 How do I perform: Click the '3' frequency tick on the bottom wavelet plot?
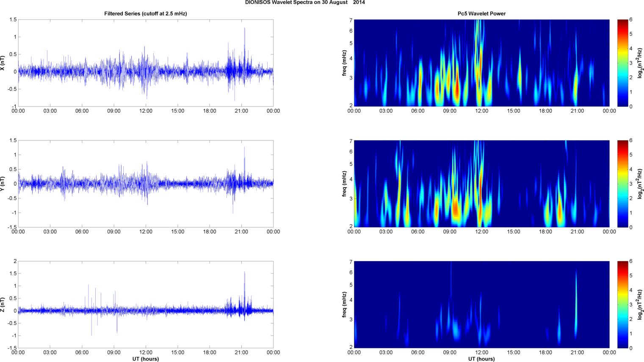(351, 319)
